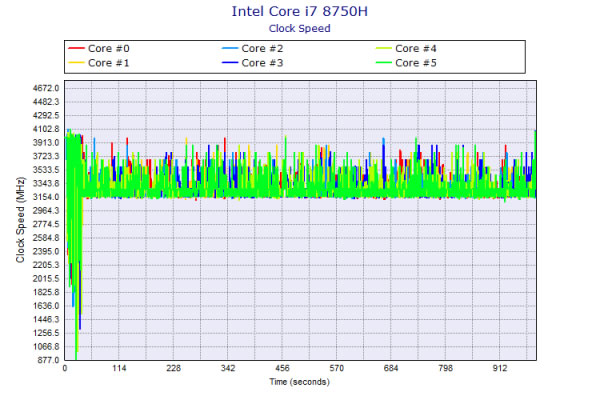Viewport: 600px width, 400px height.
Task: Click the Core #0 legend entry
Action: [x=99, y=49]
